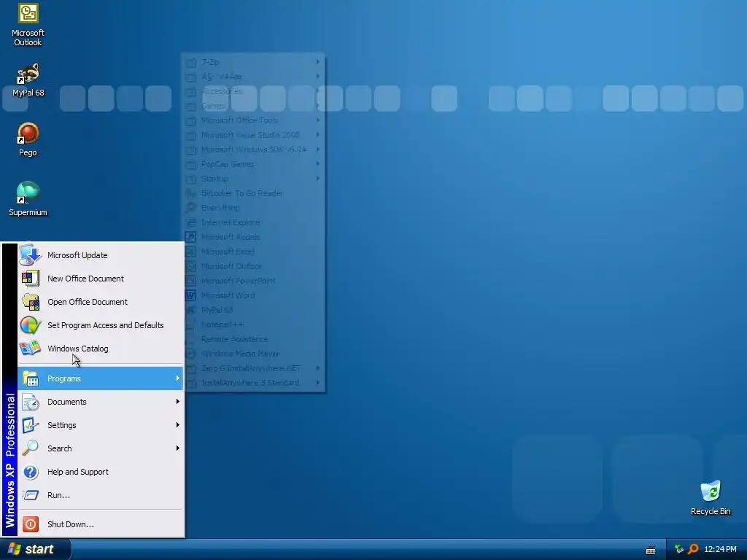Open Remote Assistance from Programs

coord(254,339)
